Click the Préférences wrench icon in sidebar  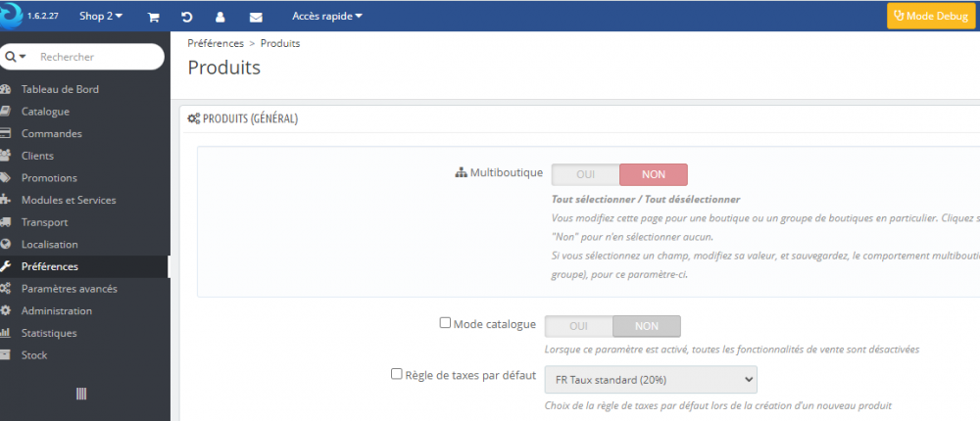[6, 266]
